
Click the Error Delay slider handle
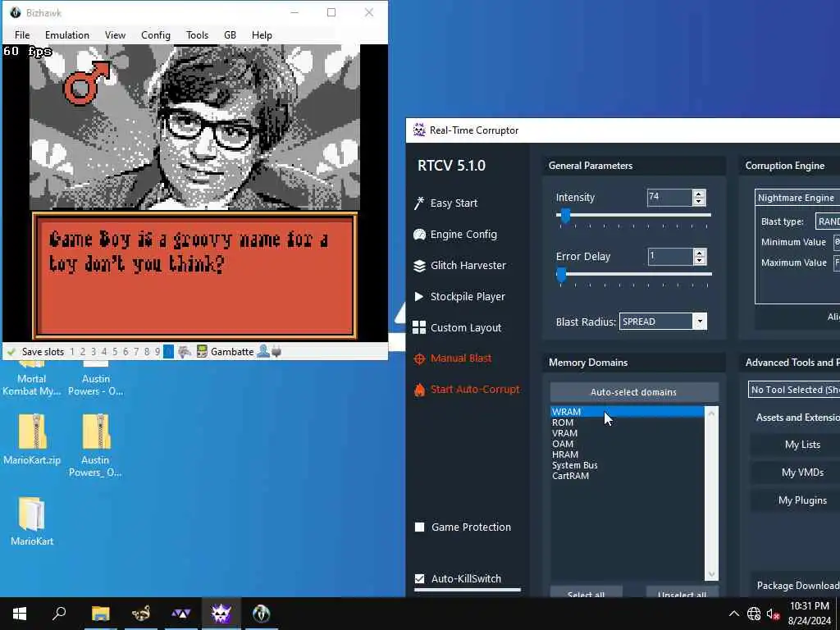[x=561, y=274]
